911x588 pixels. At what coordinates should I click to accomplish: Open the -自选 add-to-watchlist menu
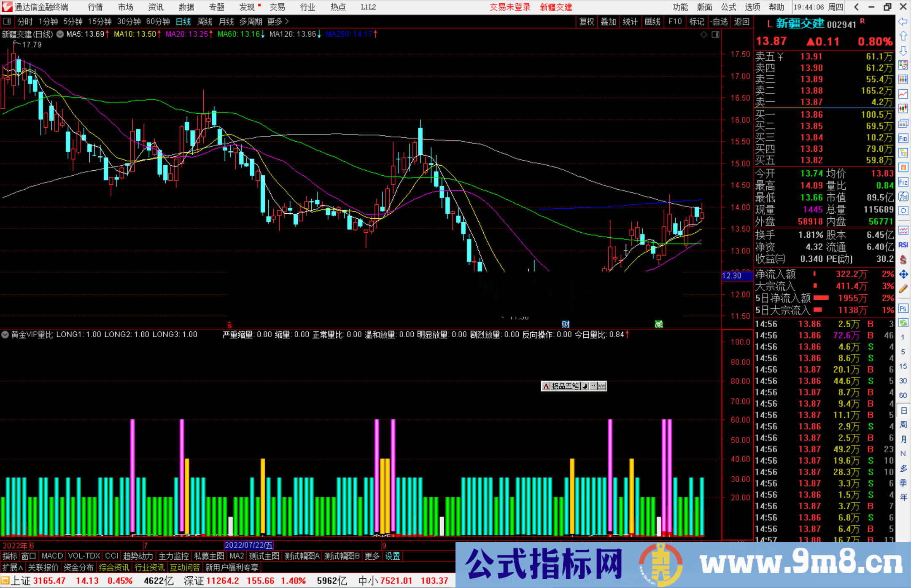(x=719, y=21)
